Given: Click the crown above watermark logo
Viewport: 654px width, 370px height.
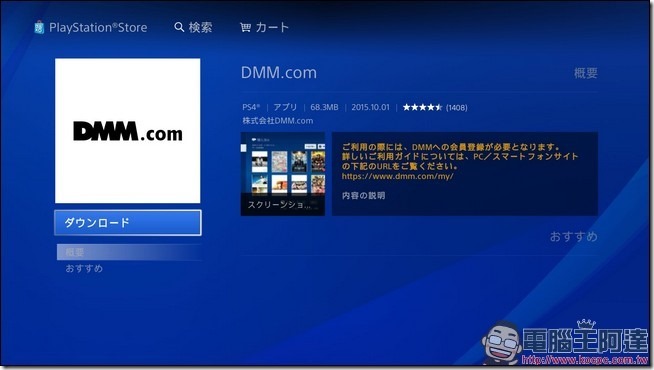Looking at the screenshot, I should (586, 325).
